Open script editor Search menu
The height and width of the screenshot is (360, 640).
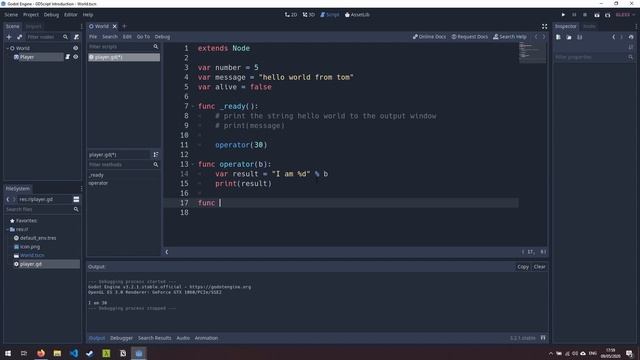110,37
